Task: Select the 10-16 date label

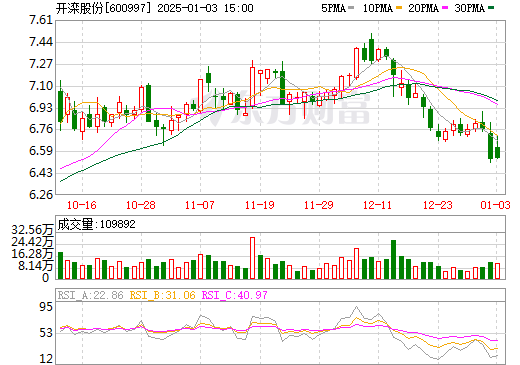Action: 82,205
